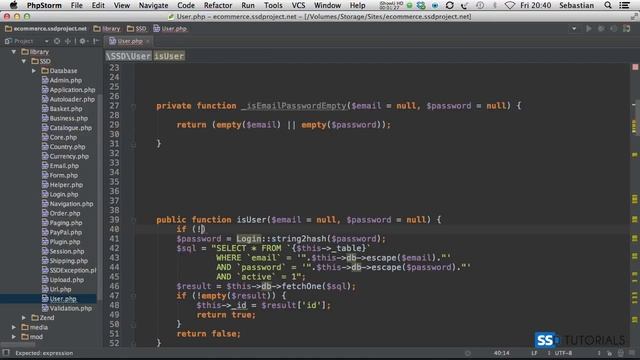Image resolution: width=640 pixels, height=360 pixels.
Task: Click the collapse-all icon in Project panel
Action: pos(68,41)
